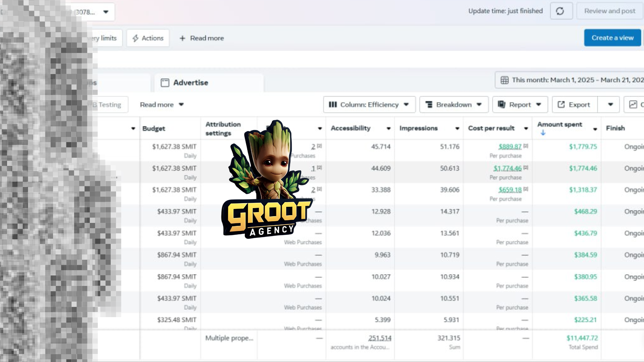
Task: Select the $468.29 amount spent value
Action: point(586,212)
